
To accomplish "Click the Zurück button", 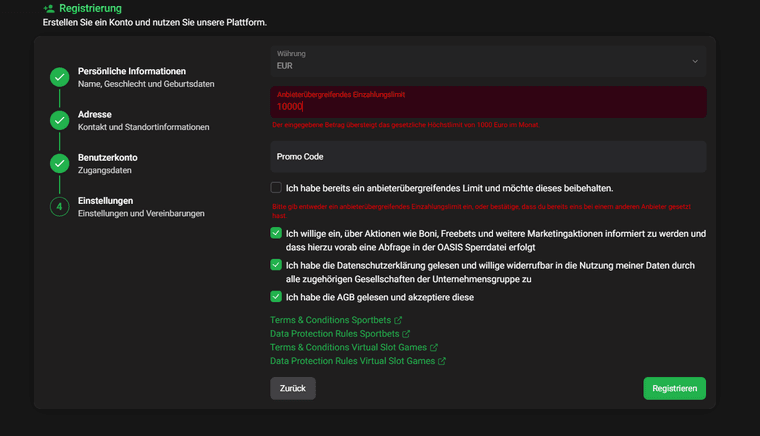I will click(x=292, y=388).
